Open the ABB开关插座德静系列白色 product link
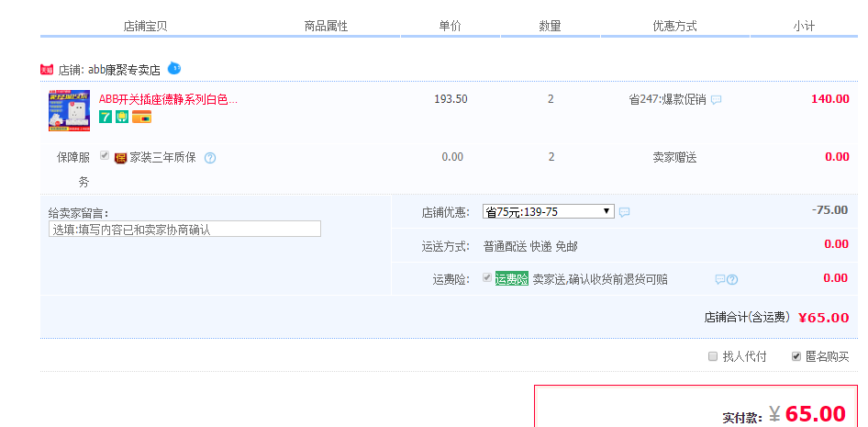 pyautogui.click(x=168, y=100)
